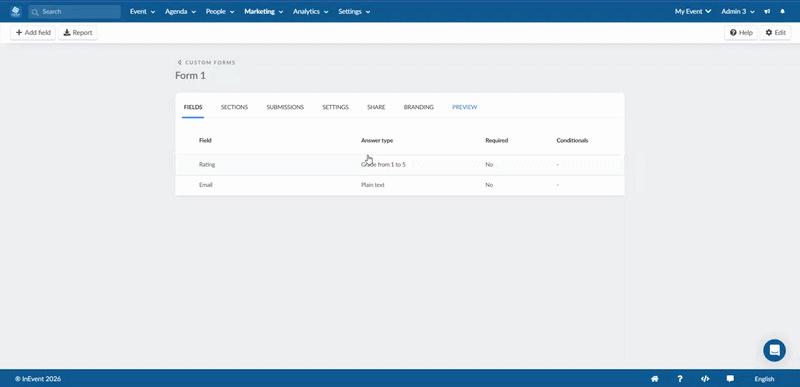Switch to the Branding tab

tap(418, 107)
